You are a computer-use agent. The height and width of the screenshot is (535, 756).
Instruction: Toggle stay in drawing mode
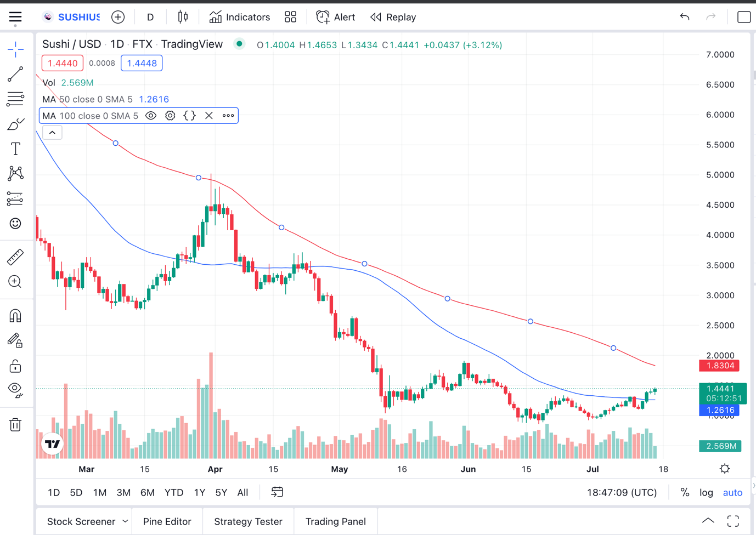coord(15,341)
